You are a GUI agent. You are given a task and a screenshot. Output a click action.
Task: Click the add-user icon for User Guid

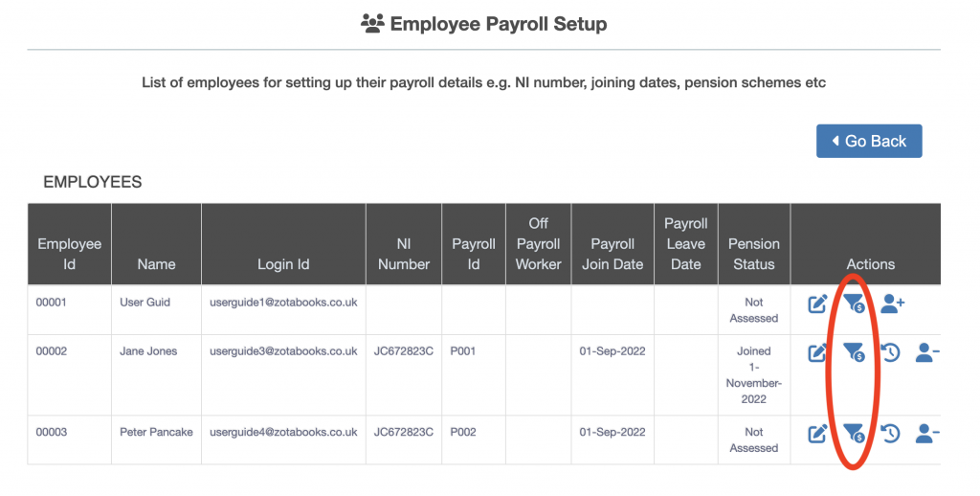[893, 304]
